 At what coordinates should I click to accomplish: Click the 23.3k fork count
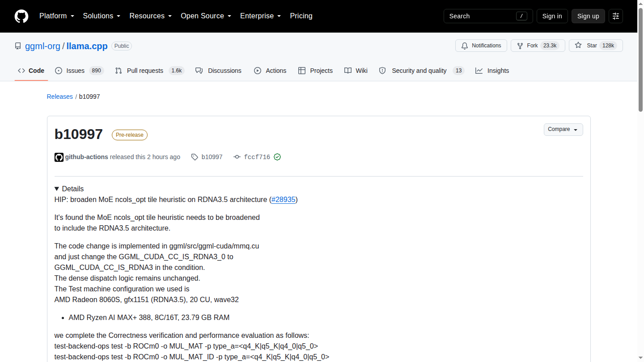[550, 46]
